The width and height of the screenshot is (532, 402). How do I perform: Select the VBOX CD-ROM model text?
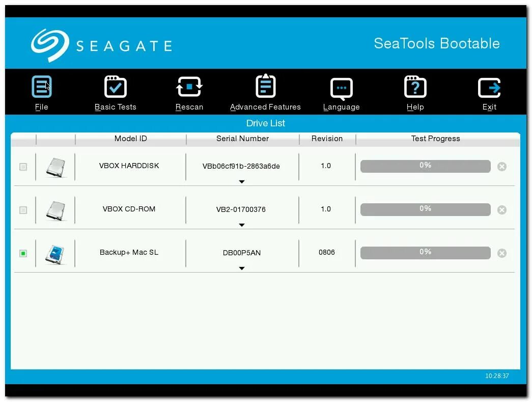click(x=129, y=209)
